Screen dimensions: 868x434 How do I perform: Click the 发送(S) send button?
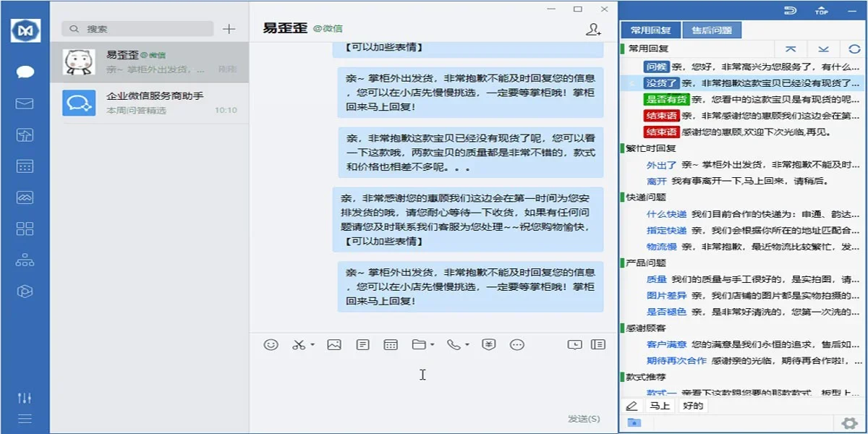click(x=584, y=418)
